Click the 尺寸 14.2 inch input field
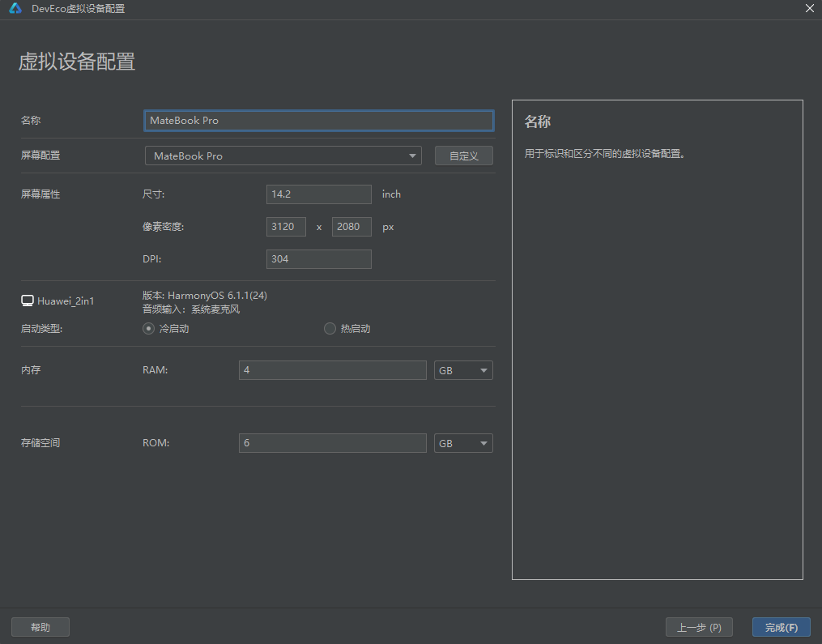The width and height of the screenshot is (822, 644). [x=319, y=194]
